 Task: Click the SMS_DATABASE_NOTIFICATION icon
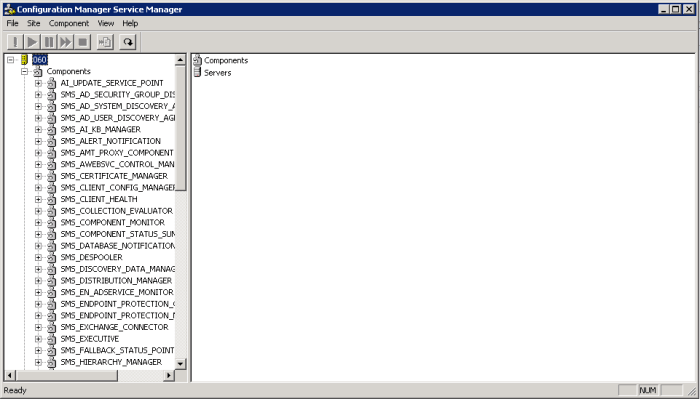tap(52, 246)
